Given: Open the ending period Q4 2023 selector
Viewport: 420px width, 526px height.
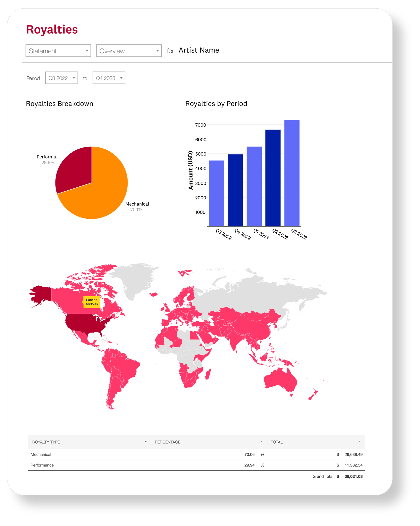Looking at the screenshot, I should [109, 78].
